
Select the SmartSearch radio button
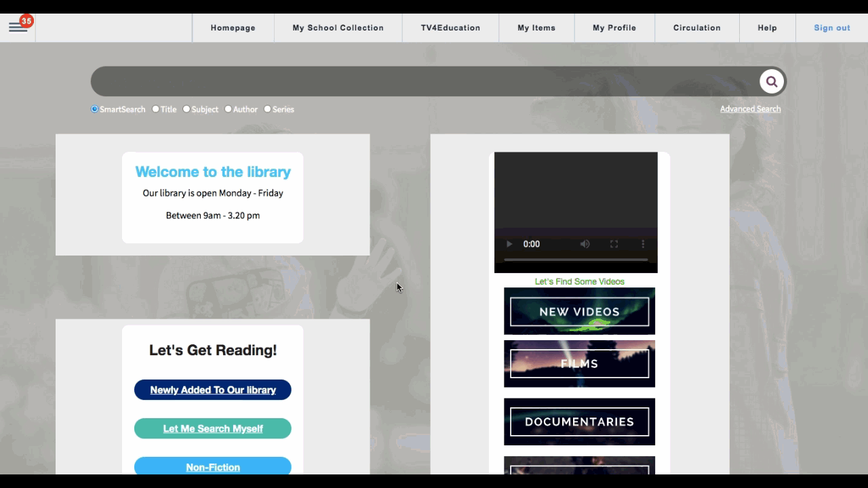point(95,109)
